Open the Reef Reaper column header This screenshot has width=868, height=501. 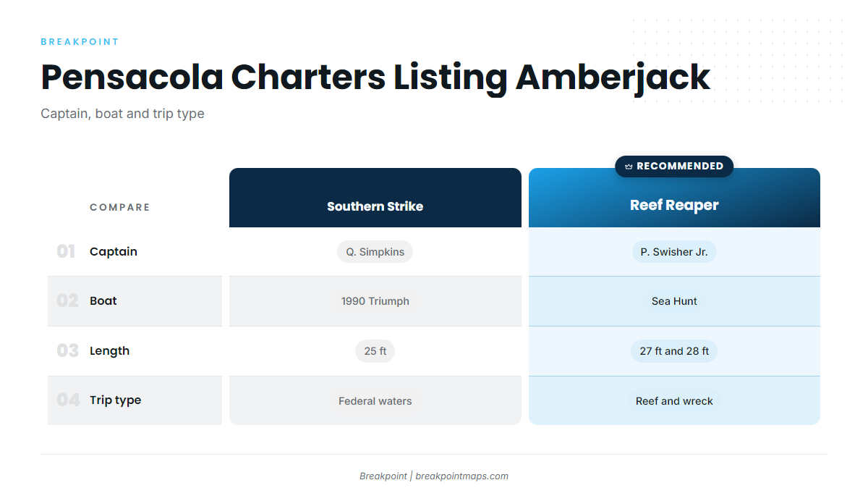coord(674,198)
